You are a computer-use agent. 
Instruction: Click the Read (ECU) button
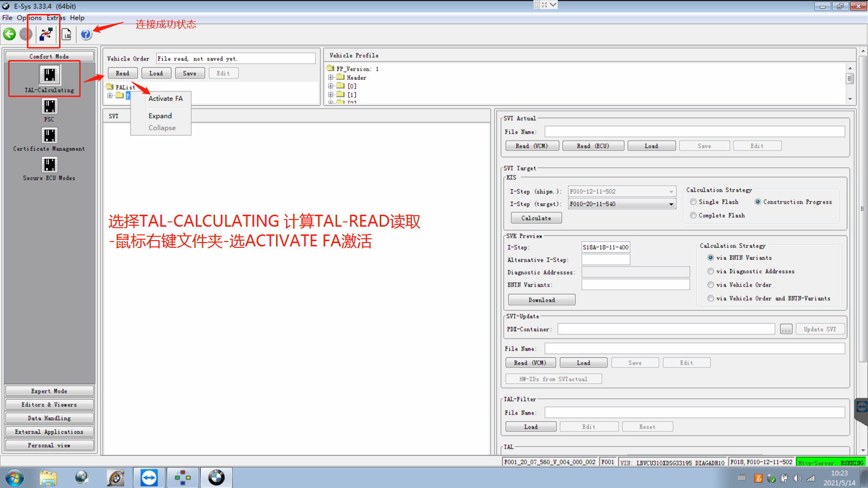(593, 146)
